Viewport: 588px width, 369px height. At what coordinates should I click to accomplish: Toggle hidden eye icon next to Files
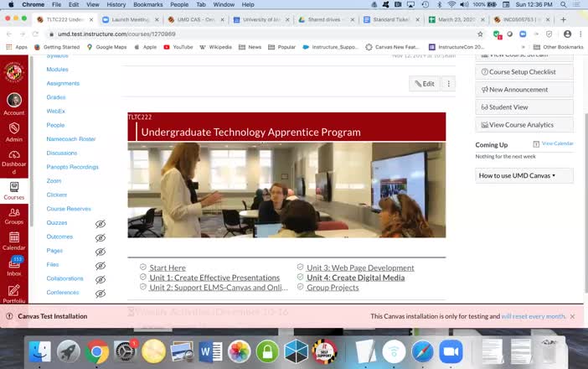point(101,265)
